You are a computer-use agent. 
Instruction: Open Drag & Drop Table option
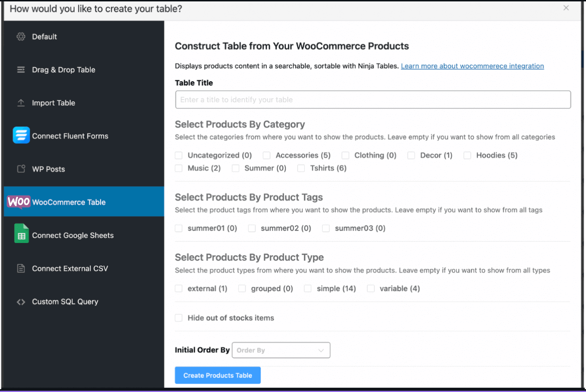pyautogui.click(x=84, y=70)
